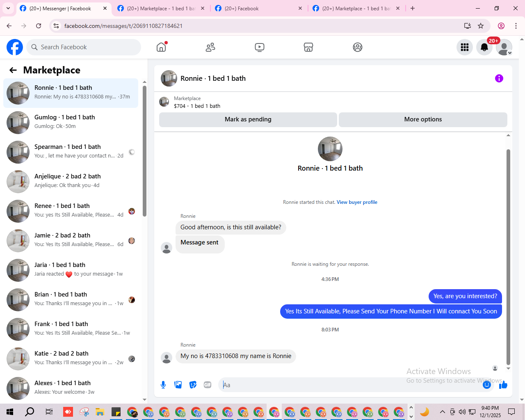The width and height of the screenshot is (525, 420).
Task: Send a thumbs-up like
Action: [x=503, y=385]
